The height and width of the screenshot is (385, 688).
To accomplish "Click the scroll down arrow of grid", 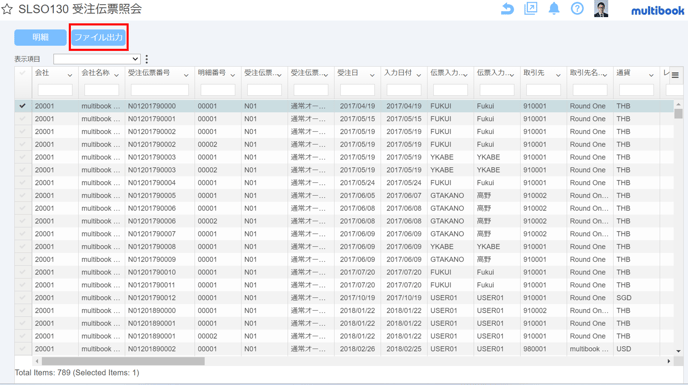I will pyautogui.click(x=678, y=351).
